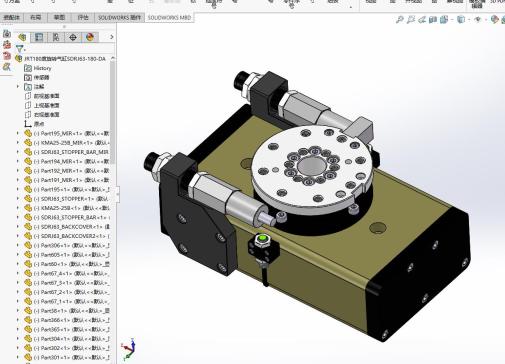Open Display Style dropdown arrow
Viewport: 505px width, 364px height.
(x=469, y=20)
